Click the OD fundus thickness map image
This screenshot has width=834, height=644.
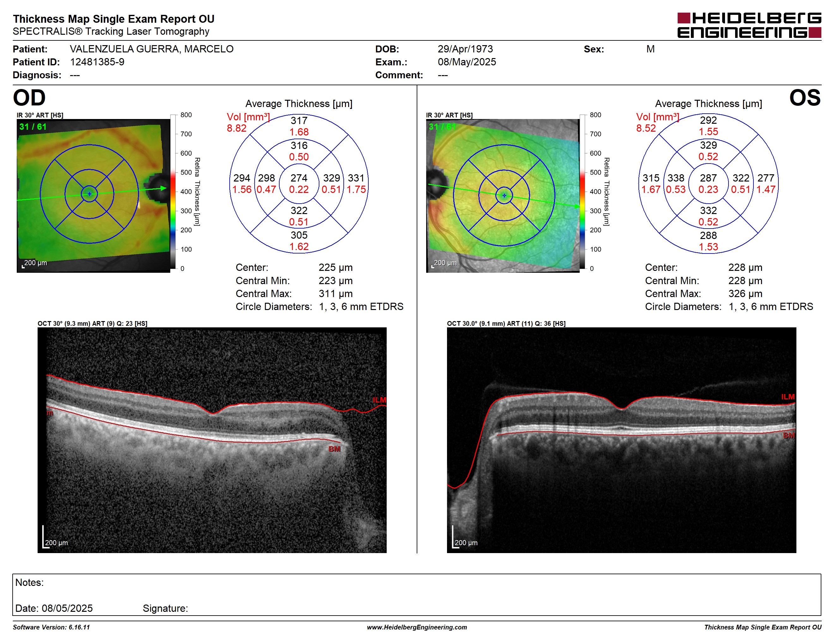(x=93, y=195)
